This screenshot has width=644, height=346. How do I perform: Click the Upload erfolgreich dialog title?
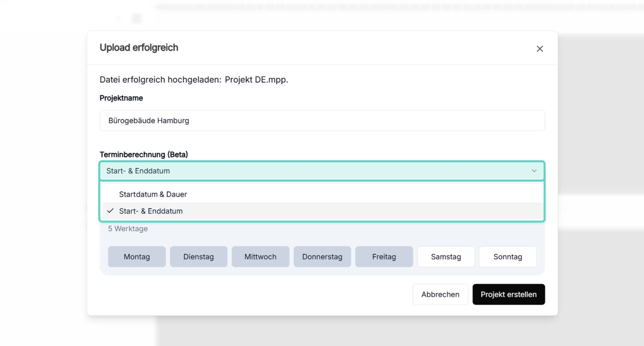tap(139, 48)
